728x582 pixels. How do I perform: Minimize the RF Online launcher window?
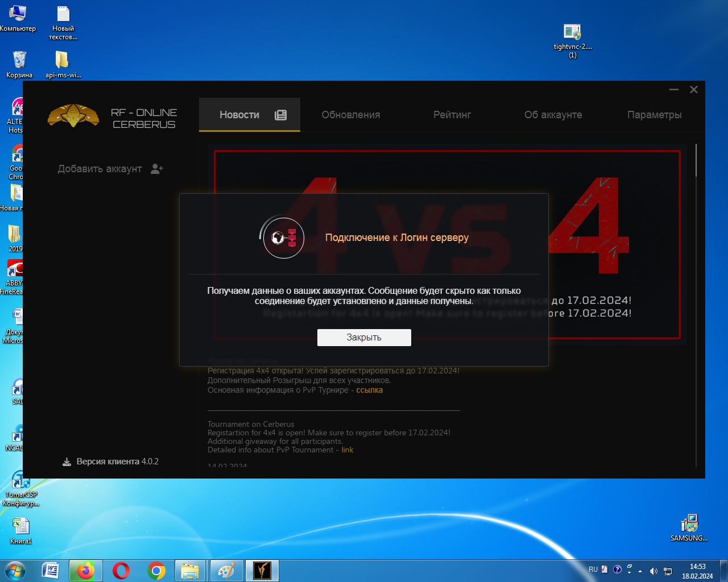tap(674, 90)
